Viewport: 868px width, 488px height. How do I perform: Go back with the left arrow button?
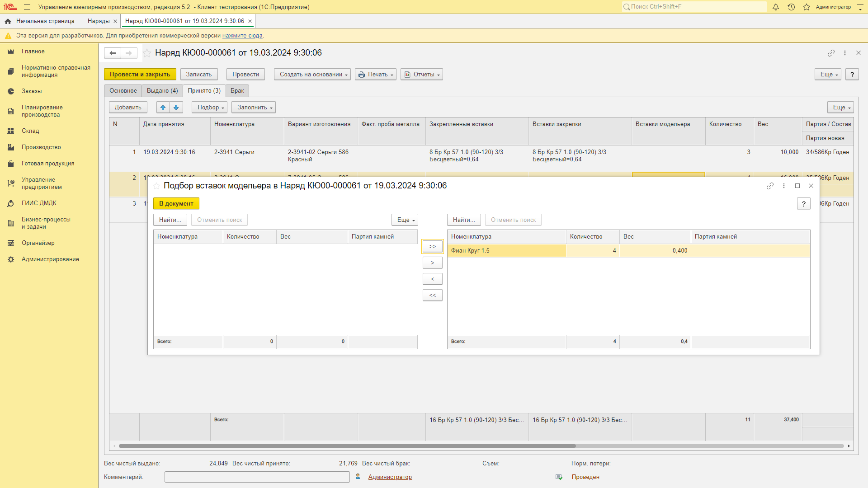113,53
